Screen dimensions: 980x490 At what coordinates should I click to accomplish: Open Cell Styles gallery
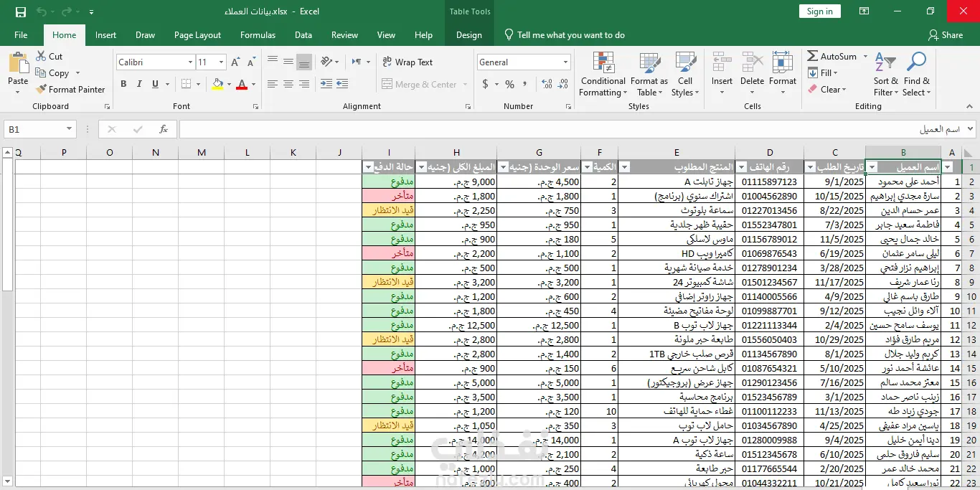(x=685, y=74)
